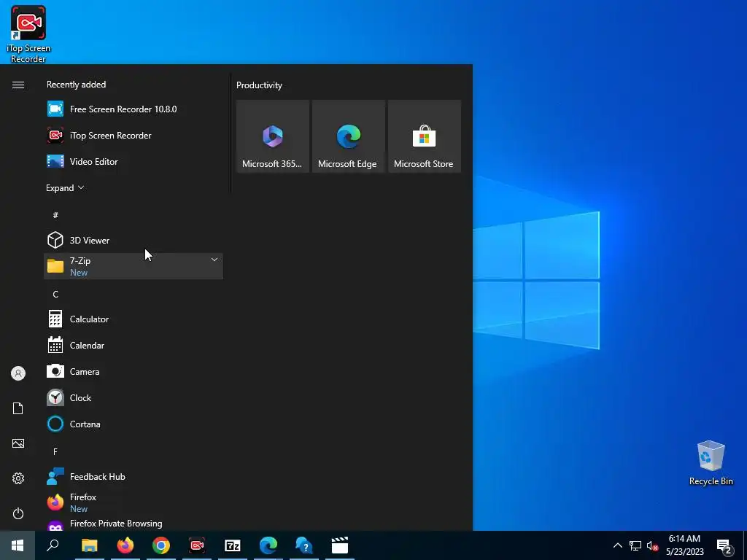Jump to the # letter index
747x560 pixels.
pyautogui.click(x=55, y=215)
